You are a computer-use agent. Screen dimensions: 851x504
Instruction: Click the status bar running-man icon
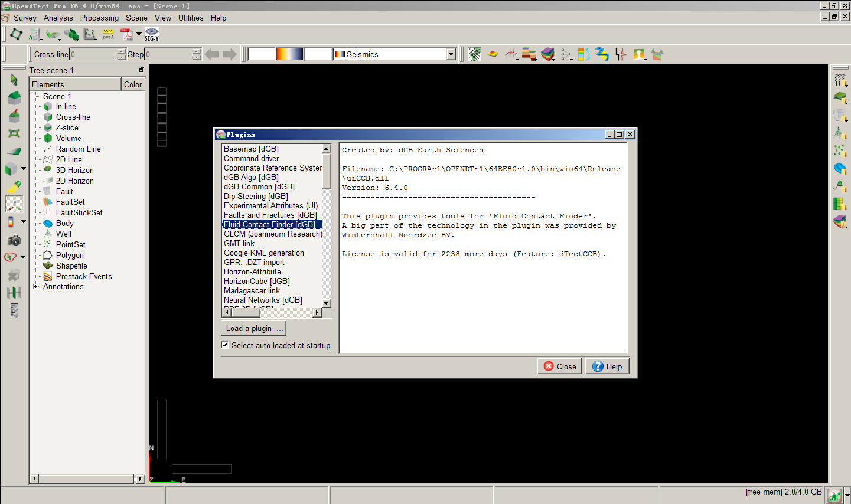(834, 496)
